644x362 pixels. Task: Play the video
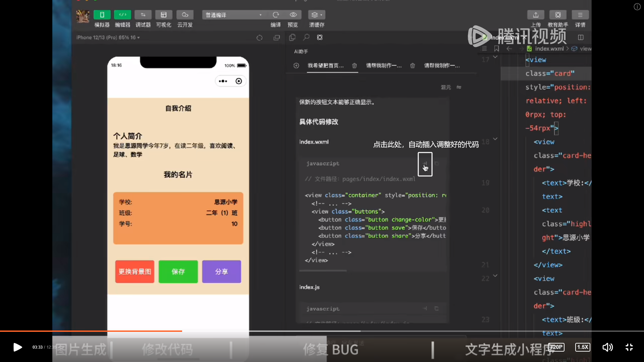click(17, 347)
